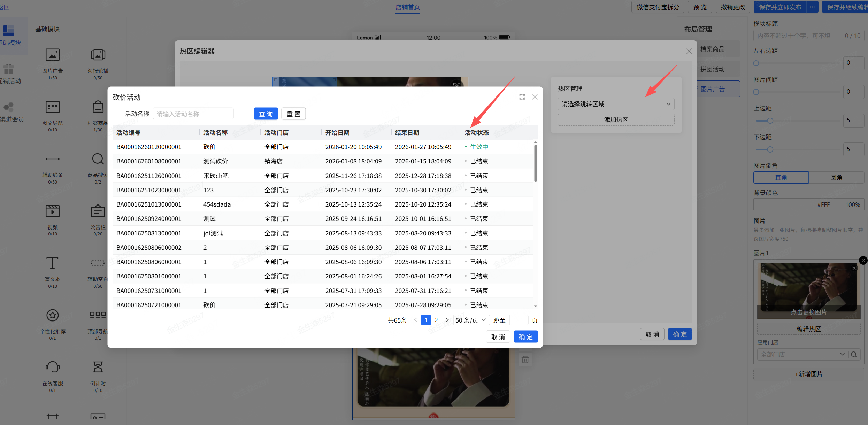Go to page 2 of results
Image resolution: width=868 pixels, height=425 pixels.
tap(436, 320)
